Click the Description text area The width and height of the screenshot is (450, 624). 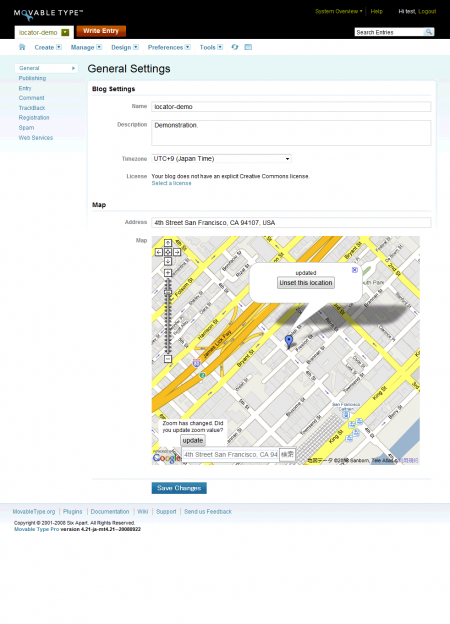(291, 133)
